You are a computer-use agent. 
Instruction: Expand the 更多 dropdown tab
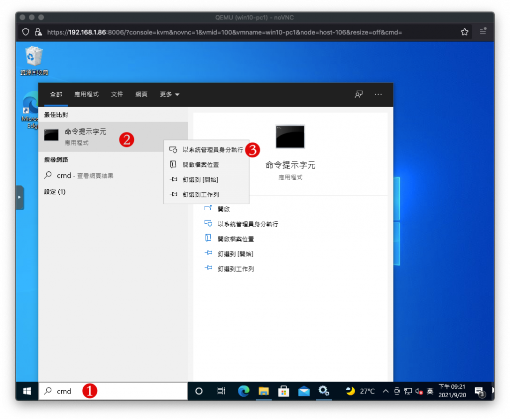(x=169, y=94)
